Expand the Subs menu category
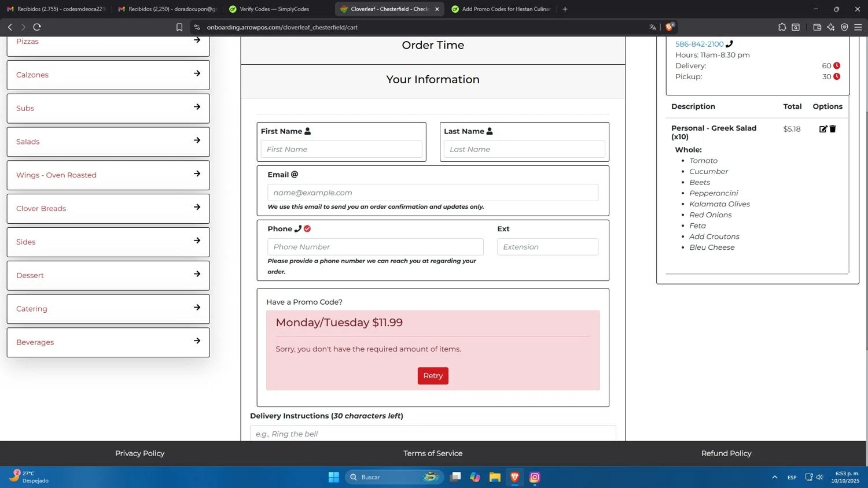The image size is (868, 488). (108, 108)
